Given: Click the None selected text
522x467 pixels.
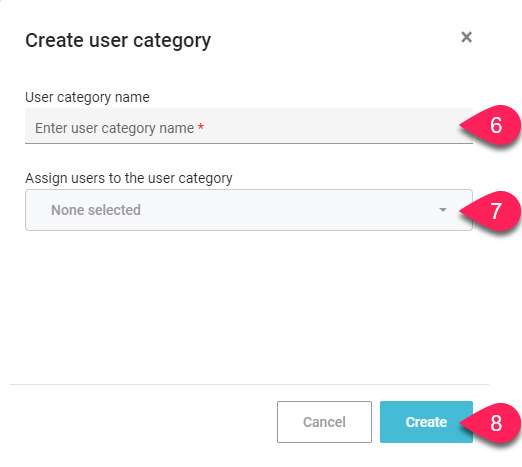Looking at the screenshot, I should pos(96,210).
